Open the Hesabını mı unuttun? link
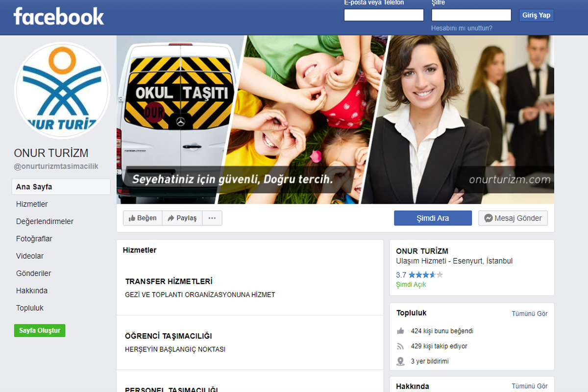 point(462,28)
